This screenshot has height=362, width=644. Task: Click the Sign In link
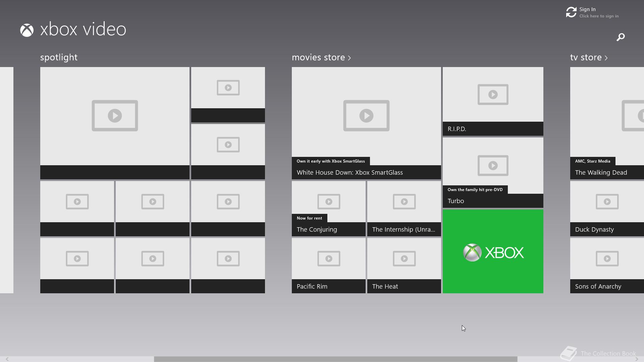(587, 9)
